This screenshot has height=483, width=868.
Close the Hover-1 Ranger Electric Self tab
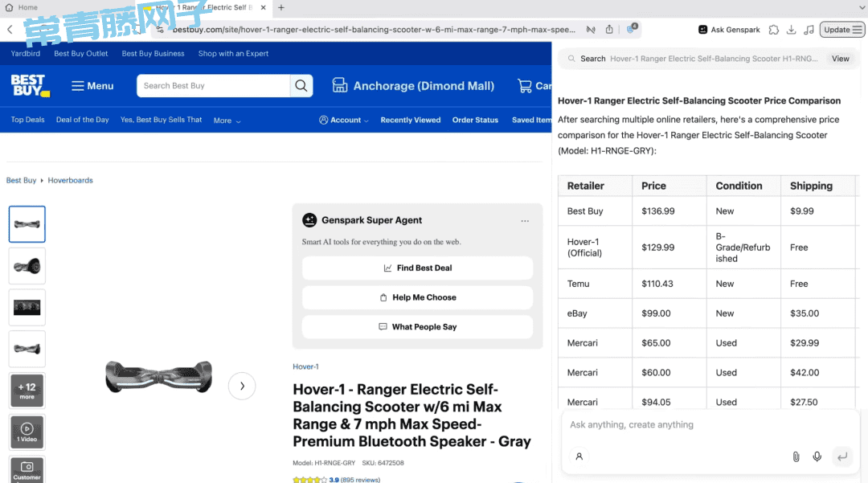263,8
